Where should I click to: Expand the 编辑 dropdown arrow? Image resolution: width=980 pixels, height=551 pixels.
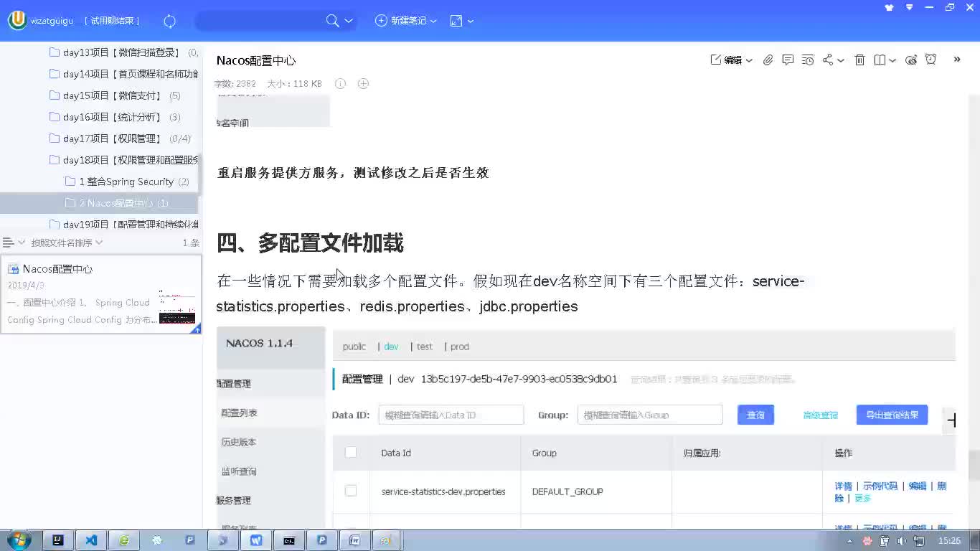tap(749, 61)
